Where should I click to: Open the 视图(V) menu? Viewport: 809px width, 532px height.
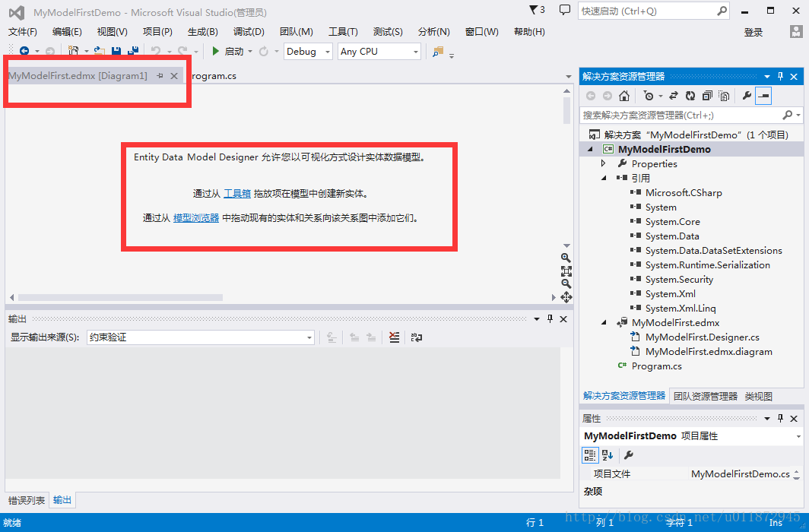pos(112,31)
